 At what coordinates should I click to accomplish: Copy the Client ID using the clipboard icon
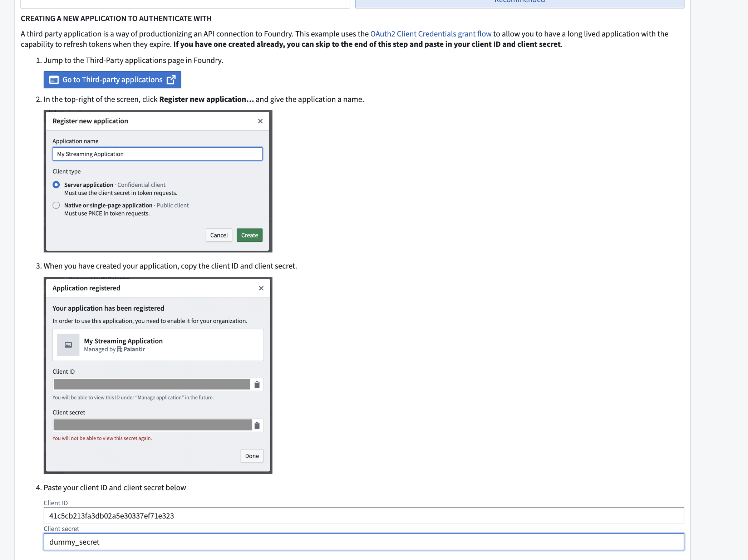pyautogui.click(x=256, y=384)
